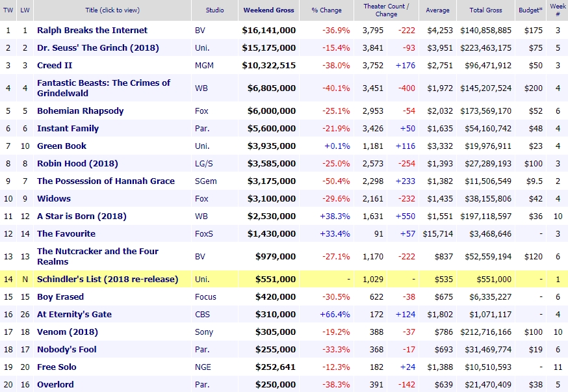
Task: Open the Ralph Breaks the Internet title link
Action: point(92,30)
